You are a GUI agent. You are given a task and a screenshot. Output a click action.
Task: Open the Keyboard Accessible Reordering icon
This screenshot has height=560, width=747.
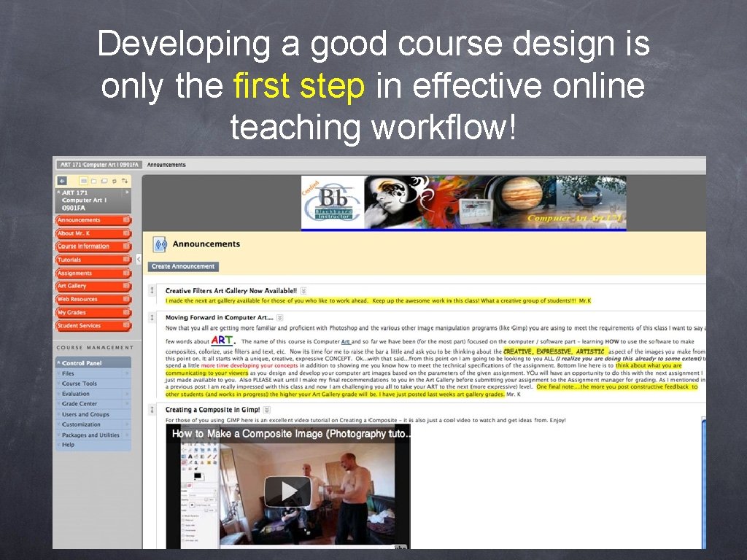point(125,181)
